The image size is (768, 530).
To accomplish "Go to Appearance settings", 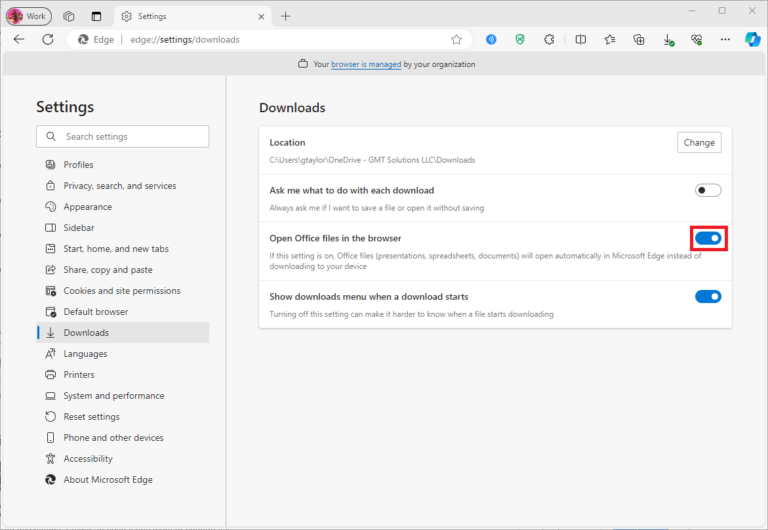I will [x=122, y=207].
